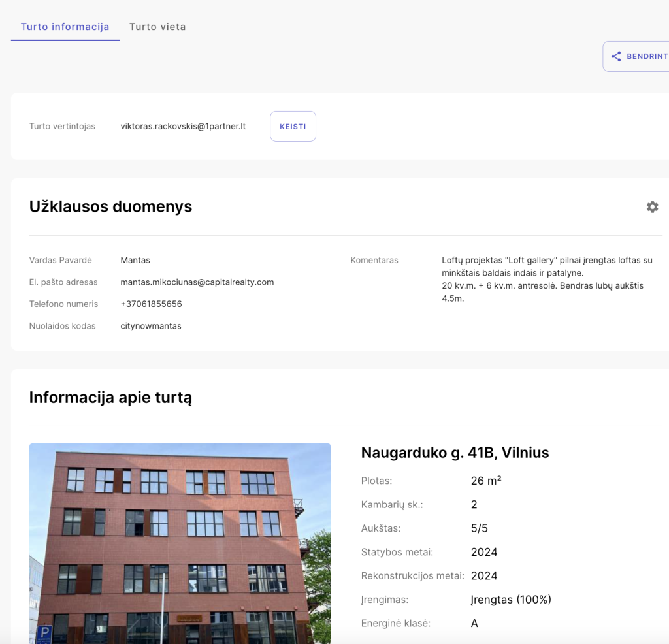
Task: Click the blue parking sign in photo
Action: click(x=44, y=633)
